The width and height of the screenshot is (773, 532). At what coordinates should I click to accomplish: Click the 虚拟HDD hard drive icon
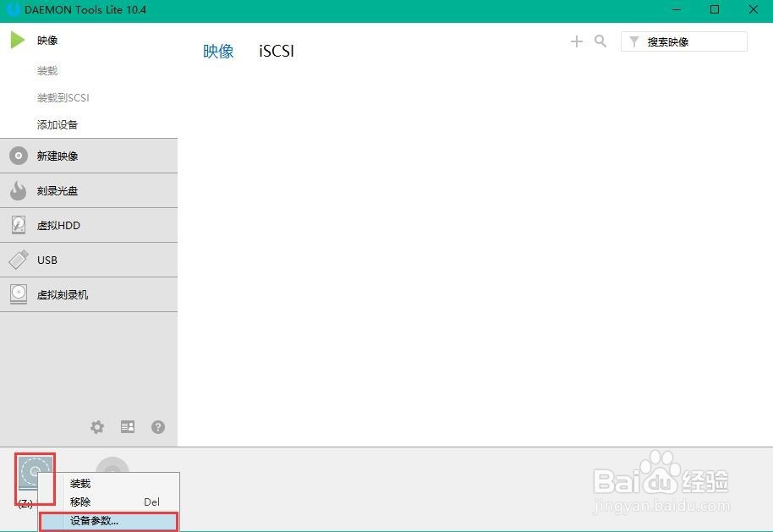point(19,225)
